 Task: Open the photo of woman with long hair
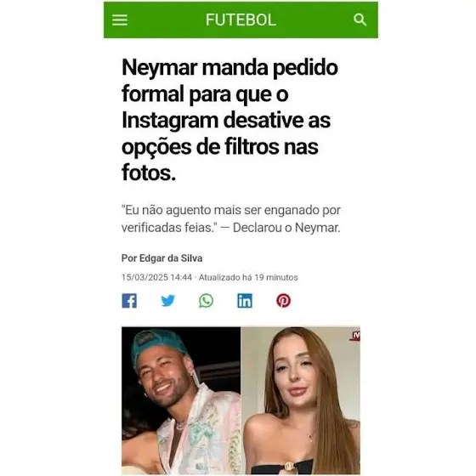coord(301,400)
